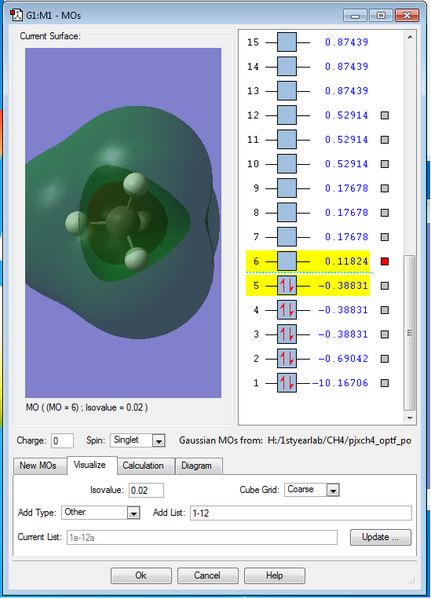Viewport: 431px width, 599px height.
Task: Select the orbital 4 electron pair box
Action: coord(287,310)
